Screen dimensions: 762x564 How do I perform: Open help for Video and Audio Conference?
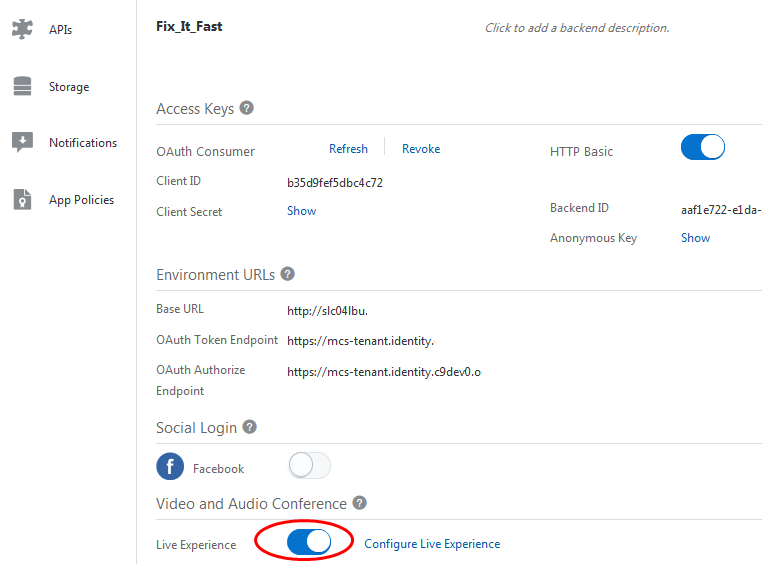(x=360, y=503)
